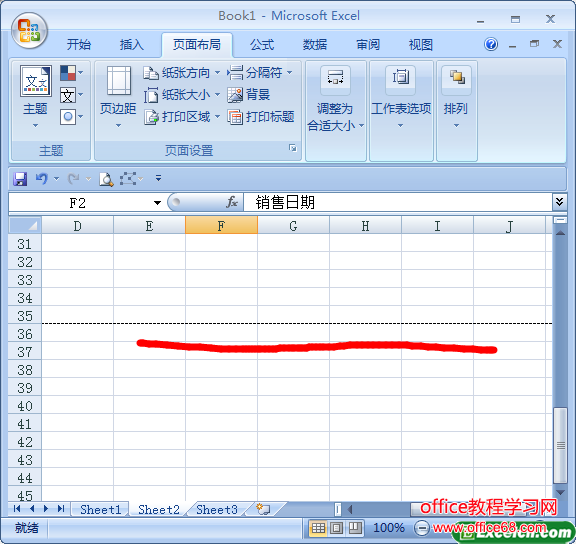Click vertical scrollbar down arrow
This screenshot has height=544, width=576.
tap(560, 492)
